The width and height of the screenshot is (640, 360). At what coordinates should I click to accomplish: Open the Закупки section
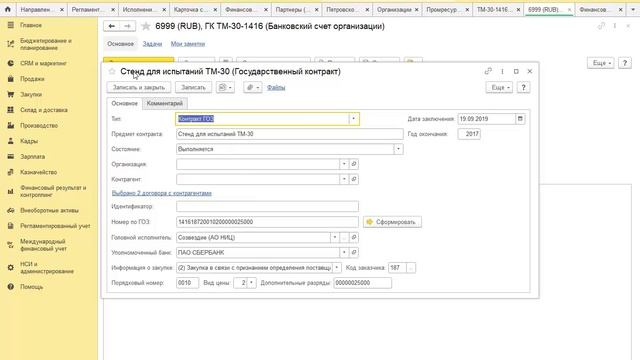(x=31, y=94)
